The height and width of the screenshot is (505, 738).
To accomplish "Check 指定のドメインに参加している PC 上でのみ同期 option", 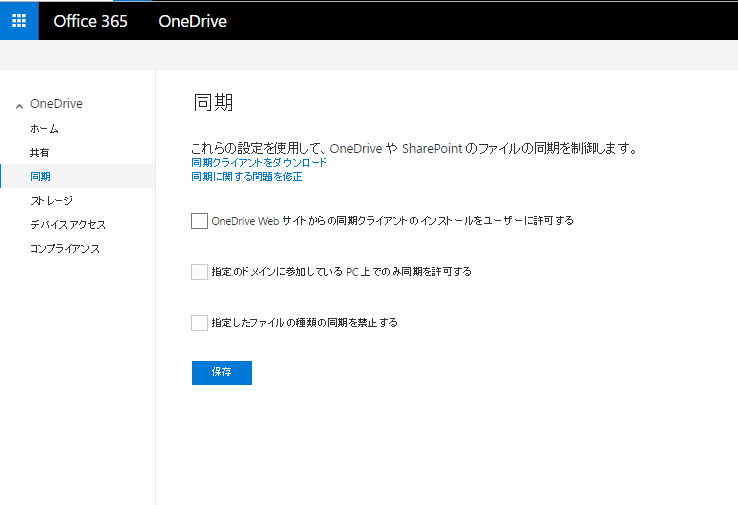I will point(200,272).
